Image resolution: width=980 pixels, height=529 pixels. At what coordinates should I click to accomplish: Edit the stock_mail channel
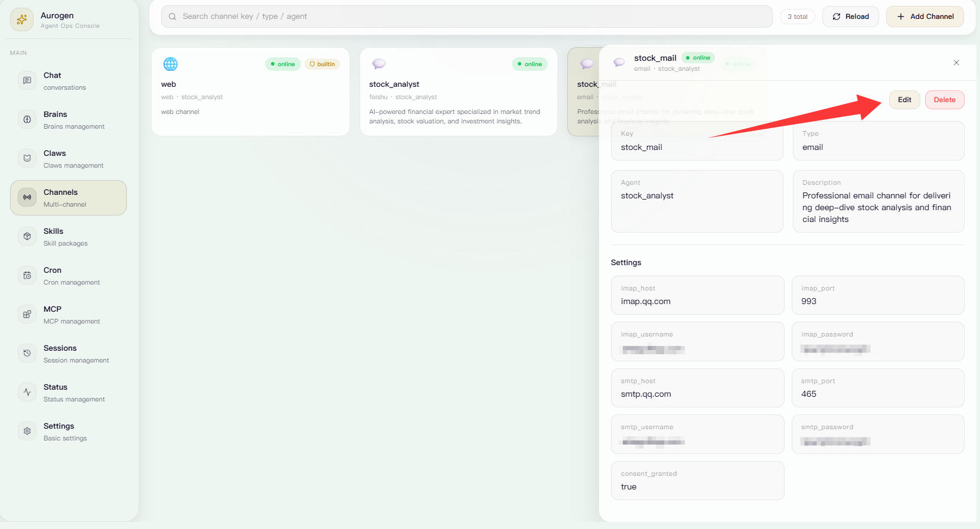click(x=904, y=100)
